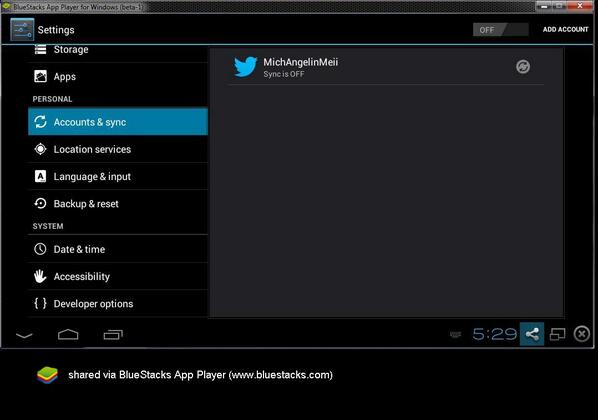The width and height of the screenshot is (598, 420).
Task: Click the Settings title text
Action: pos(56,30)
